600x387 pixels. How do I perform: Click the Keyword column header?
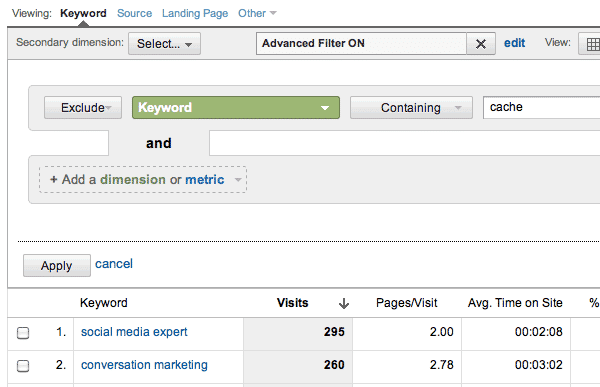pyautogui.click(x=104, y=303)
